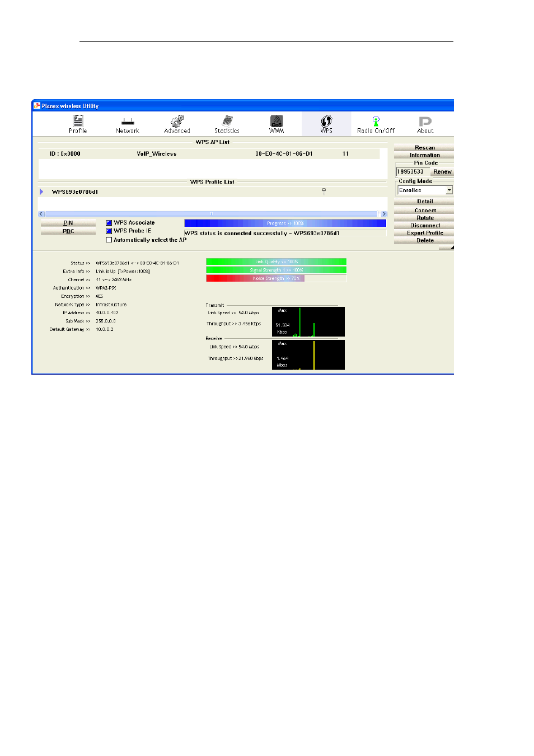Click the Authentication value WPA2-PSK

[x=106, y=288]
